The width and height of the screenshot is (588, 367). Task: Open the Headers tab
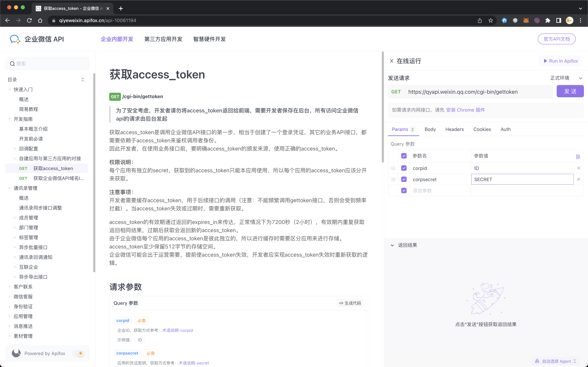[454, 129]
